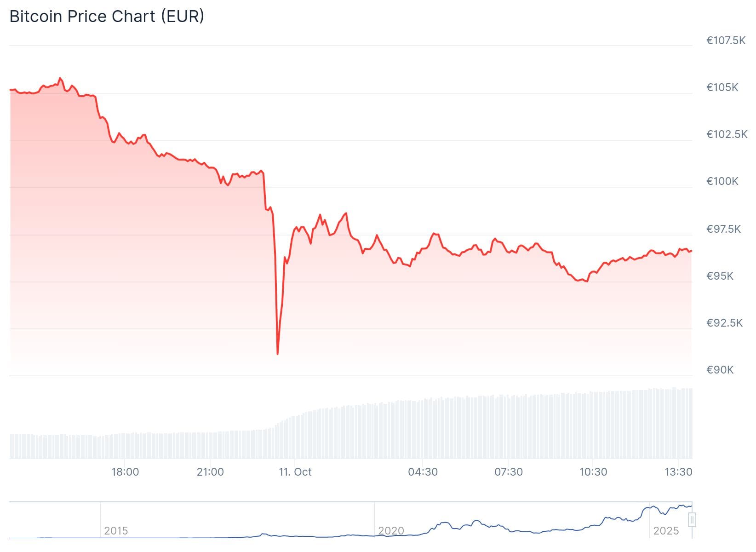
Task: Select the 11. Oct date label
Action: (x=295, y=472)
